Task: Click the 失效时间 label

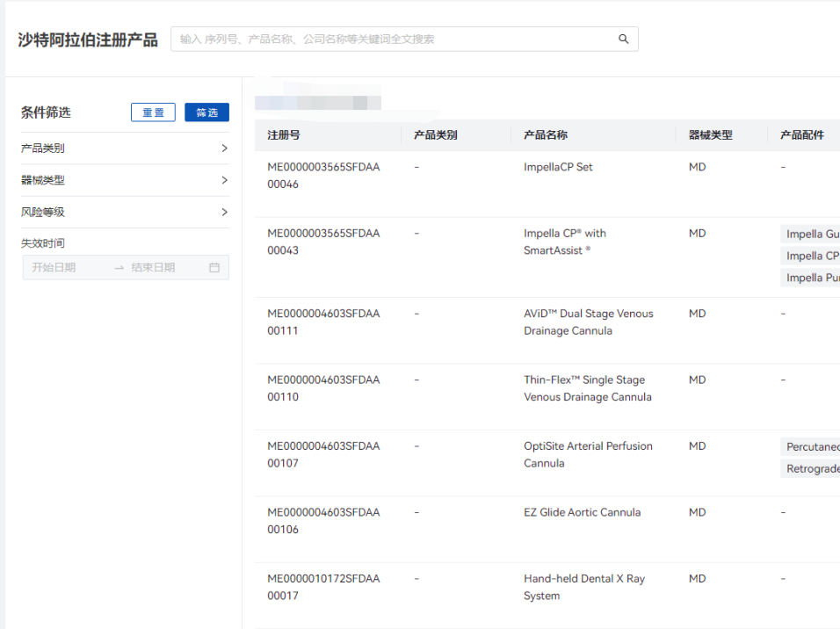Action: tap(43, 243)
